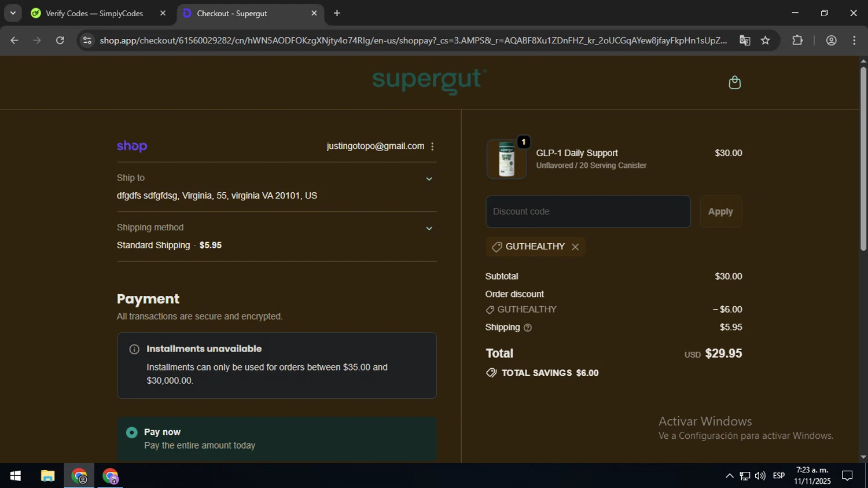The image size is (868, 488).
Task: Open File Explorer from the taskbar
Action: (47, 476)
